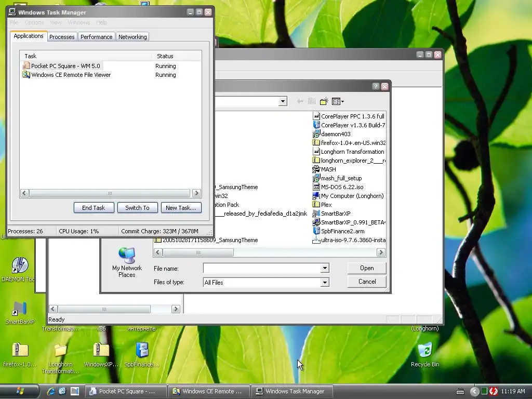Open the DAEMON Tools desktop shortcut
Viewport: 532px width, 399px height.
tap(19, 270)
